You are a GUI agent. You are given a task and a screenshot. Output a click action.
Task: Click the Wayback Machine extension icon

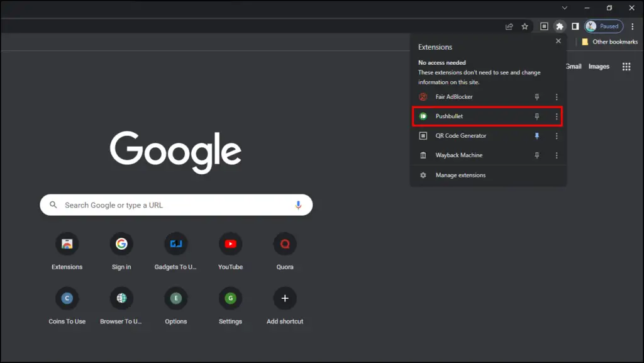[423, 155]
